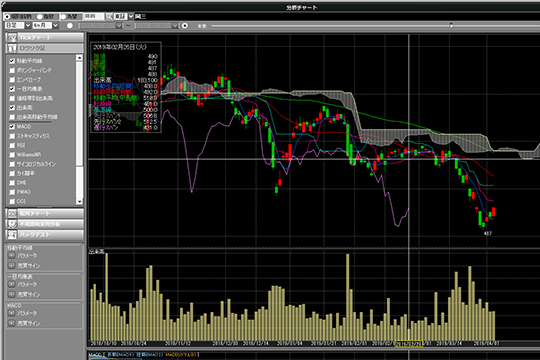This screenshot has width=540, height=360.
Task: Click the magnifier search icon beside code field
Action: click(108, 16)
